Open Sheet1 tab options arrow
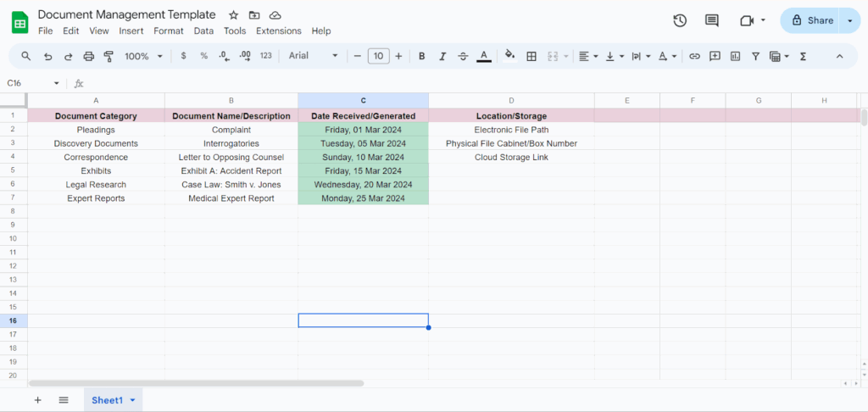This screenshot has height=412, width=868. [132, 400]
